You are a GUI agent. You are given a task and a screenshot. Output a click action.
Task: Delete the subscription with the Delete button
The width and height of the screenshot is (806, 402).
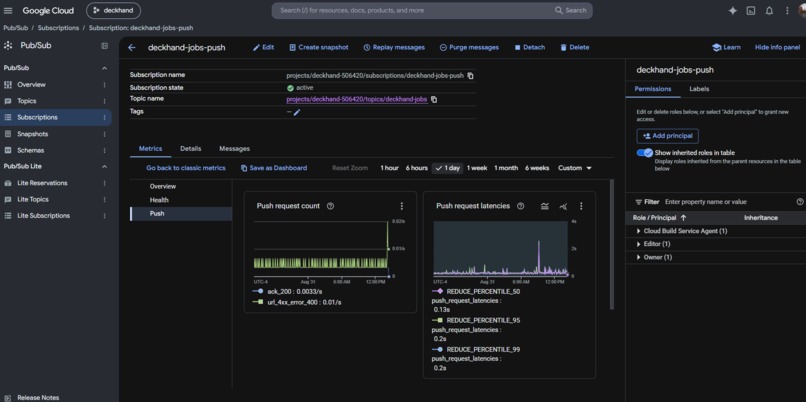pos(575,47)
